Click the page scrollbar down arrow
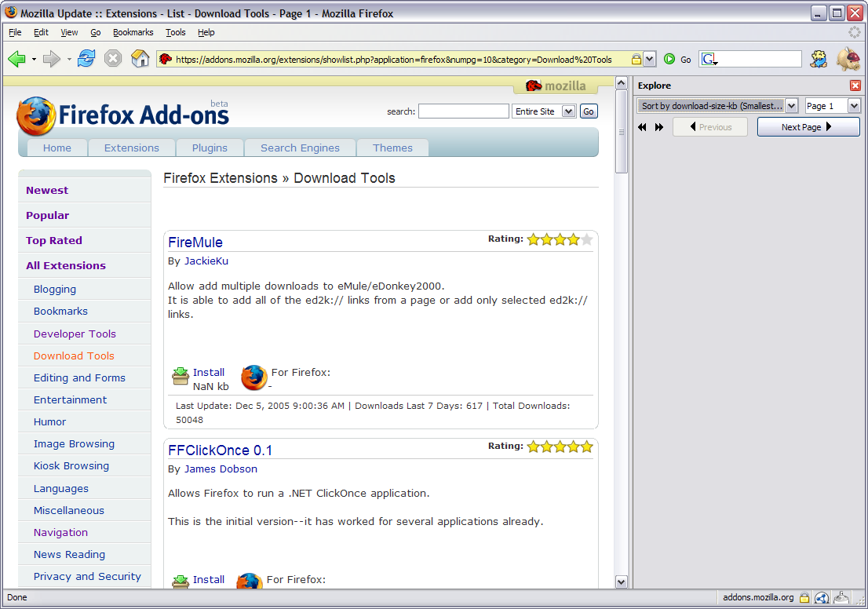This screenshot has height=609, width=868. [622, 582]
